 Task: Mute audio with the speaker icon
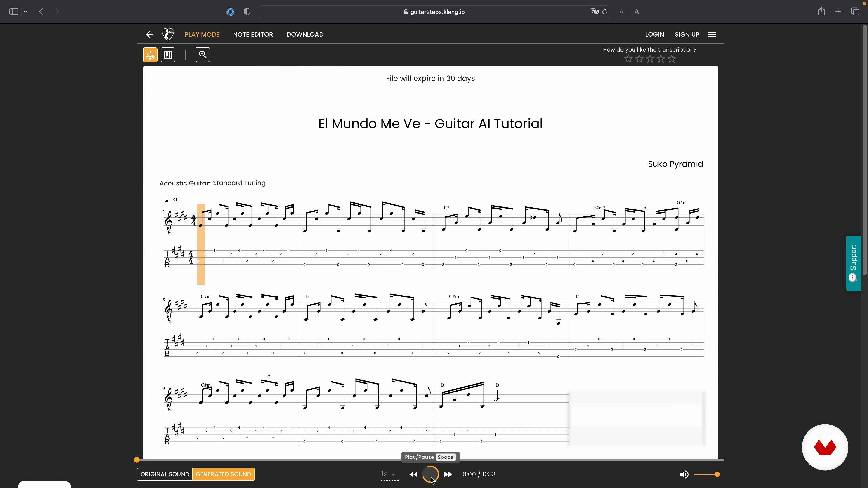click(684, 474)
